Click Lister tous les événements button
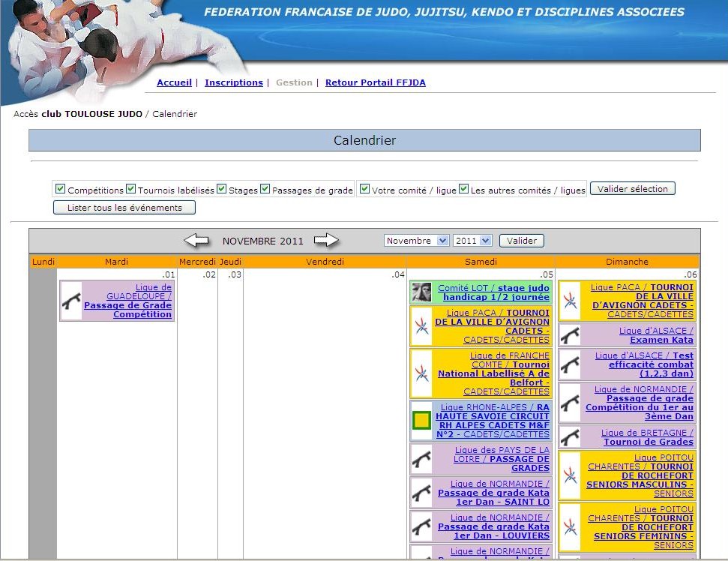The image size is (728, 561). pyautogui.click(x=124, y=208)
